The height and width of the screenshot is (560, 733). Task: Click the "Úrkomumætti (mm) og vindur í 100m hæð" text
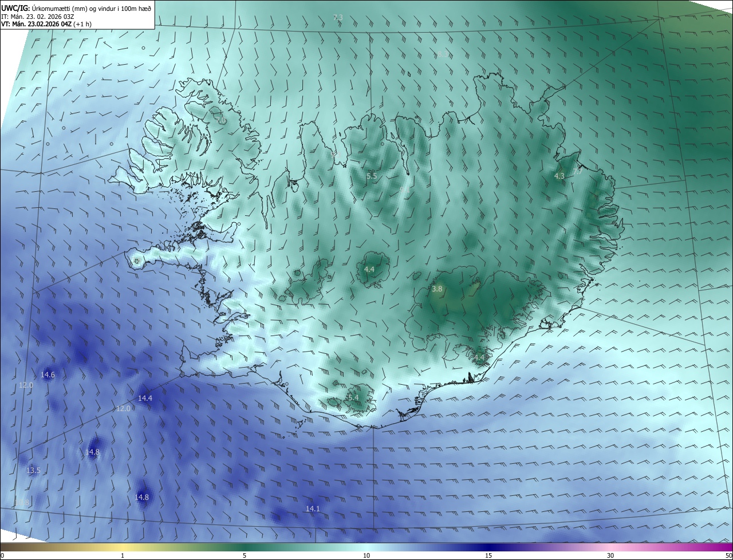[91, 9]
